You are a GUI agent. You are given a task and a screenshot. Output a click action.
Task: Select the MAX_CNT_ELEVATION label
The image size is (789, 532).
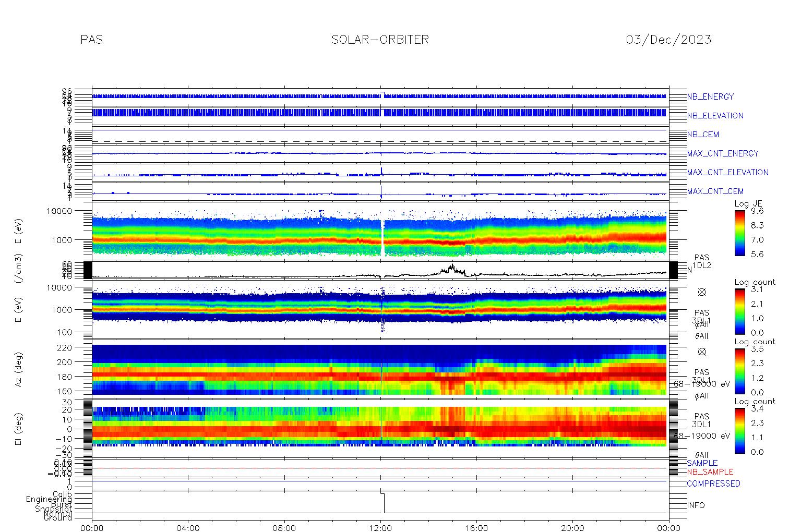tap(727, 172)
